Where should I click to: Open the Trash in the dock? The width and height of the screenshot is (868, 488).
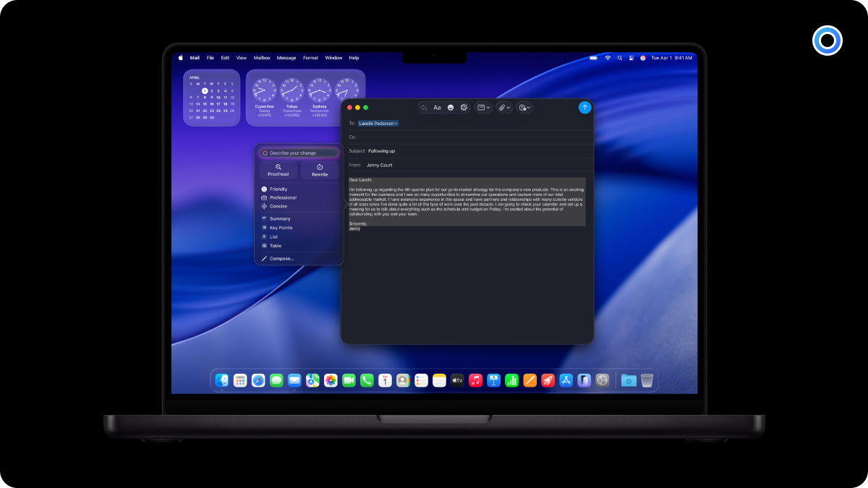[x=647, y=380]
